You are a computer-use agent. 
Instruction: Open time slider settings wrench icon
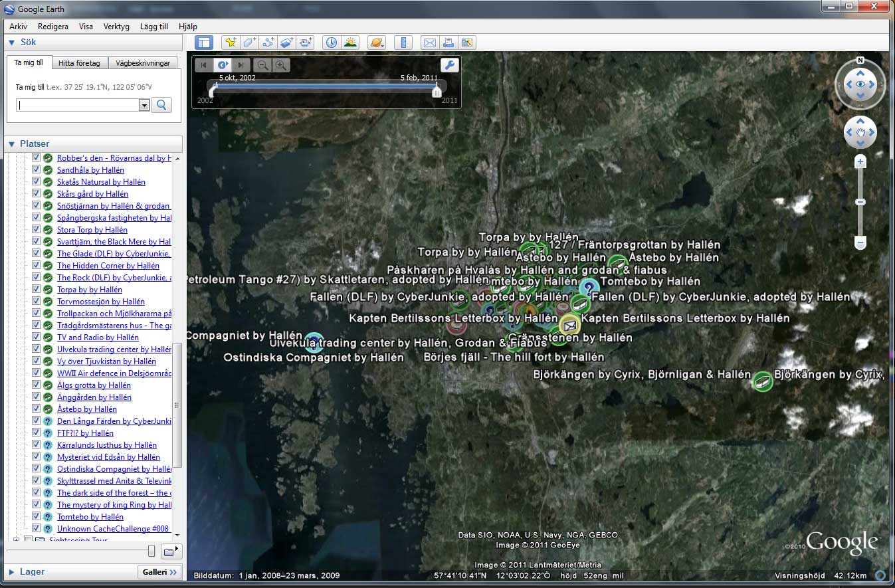(449, 65)
